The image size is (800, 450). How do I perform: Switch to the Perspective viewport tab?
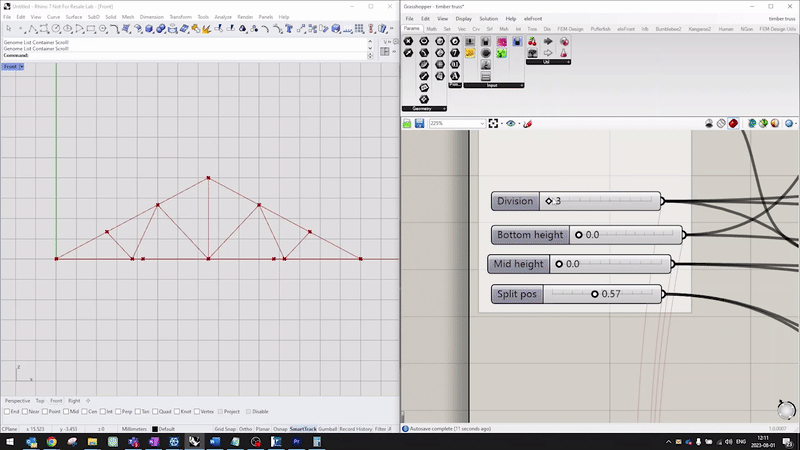(x=17, y=400)
